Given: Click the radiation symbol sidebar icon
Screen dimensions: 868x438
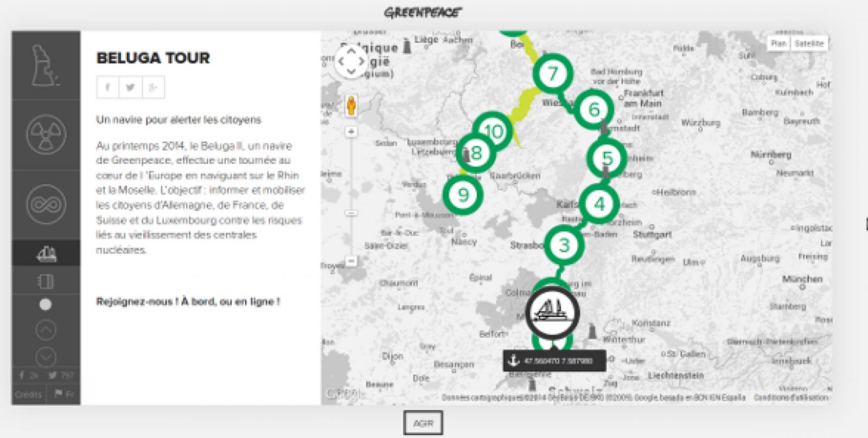Looking at the screenshot, I should pyautogui.click(x=46, y=134).
